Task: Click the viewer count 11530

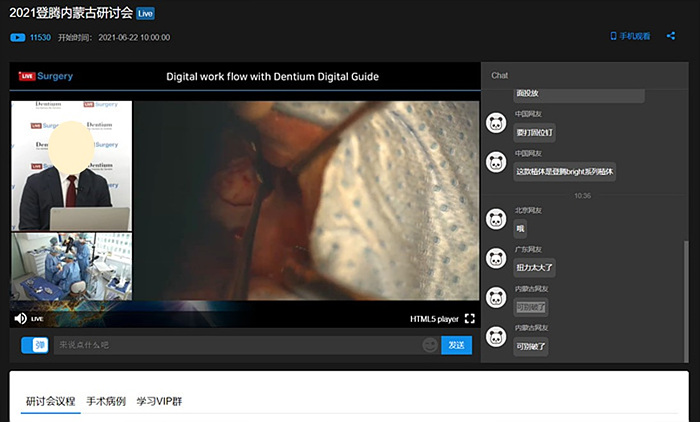Action: 40,38
